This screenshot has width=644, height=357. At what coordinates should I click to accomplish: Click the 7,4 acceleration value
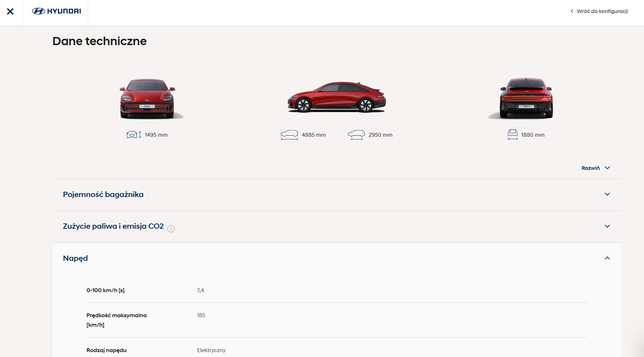coord(200,290)
